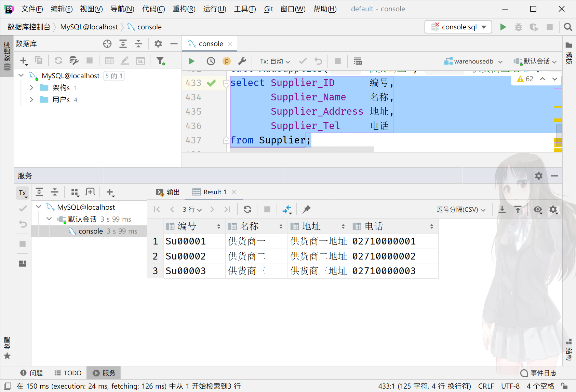Screen dimensions: 576x392
Task: Open warehousedb schema selector
Action: [473, 61]
